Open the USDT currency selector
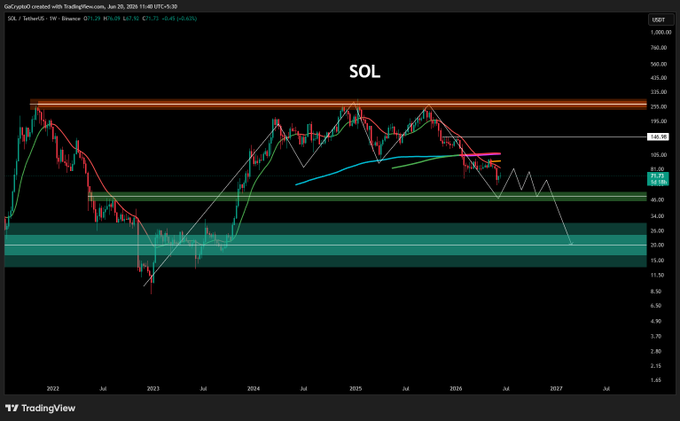The image size is (680, 421). (661, 20)
